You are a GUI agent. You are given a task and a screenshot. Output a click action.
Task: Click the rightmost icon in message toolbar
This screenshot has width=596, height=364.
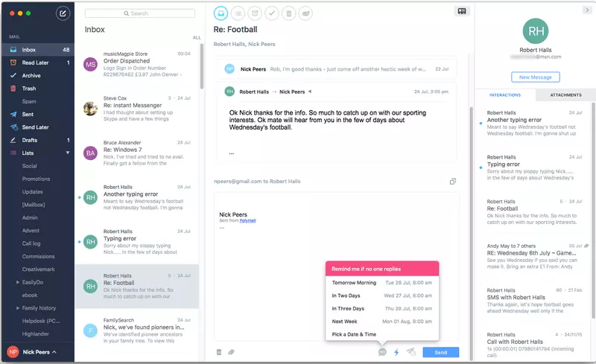(305, 13)
